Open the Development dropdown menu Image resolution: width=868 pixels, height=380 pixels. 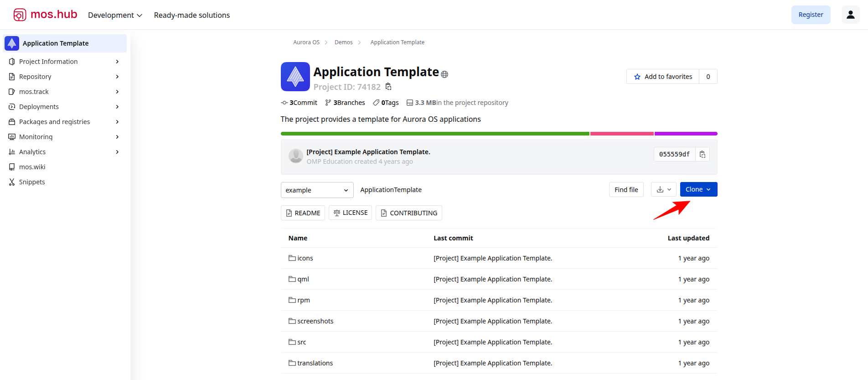[115, 15]
